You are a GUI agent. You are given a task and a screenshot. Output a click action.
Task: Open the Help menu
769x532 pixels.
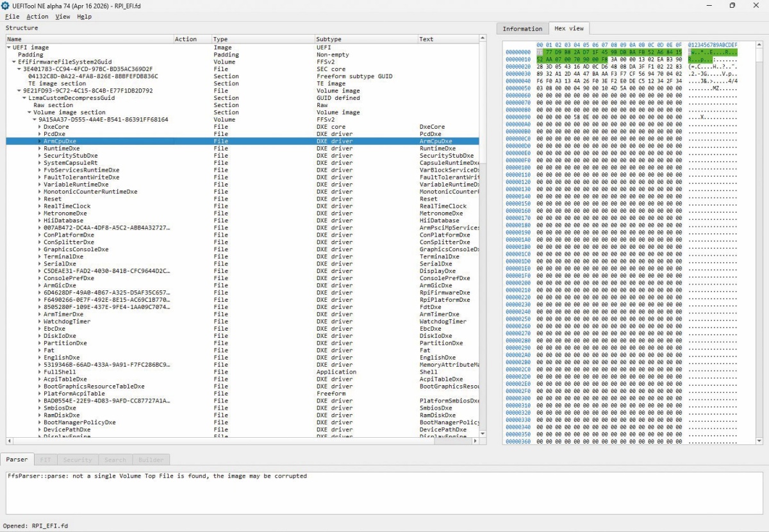coord(84,17)
